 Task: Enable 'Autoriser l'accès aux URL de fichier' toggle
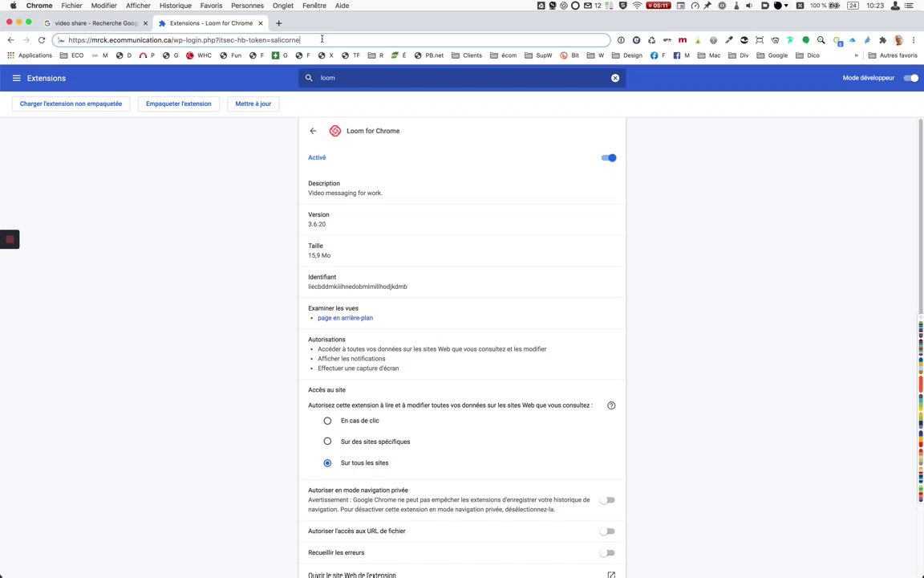click(607, 531)
